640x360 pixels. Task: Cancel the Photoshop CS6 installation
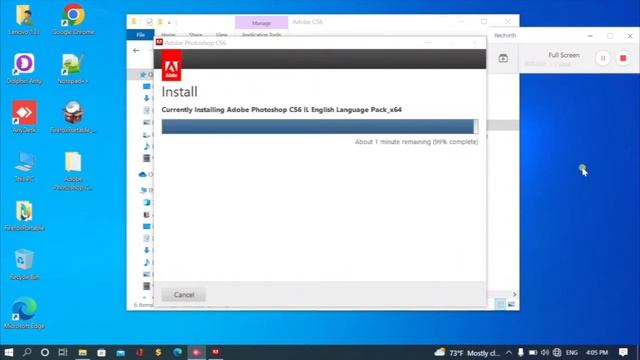(x=184, y=295)
